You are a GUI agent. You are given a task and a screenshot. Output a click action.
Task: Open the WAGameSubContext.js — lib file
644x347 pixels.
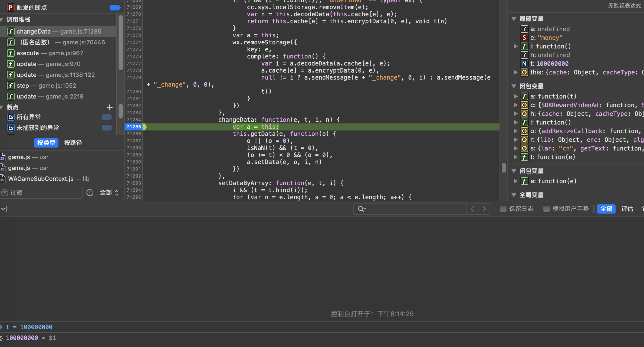[x=62, y=179]
